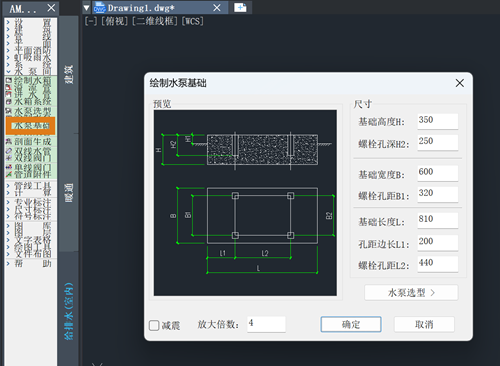Image resolution: width=500 pixels, height=366 pixels.
Task: Cancel with the 取消 button
Action: pyautogui.click(x=424, y=324)
